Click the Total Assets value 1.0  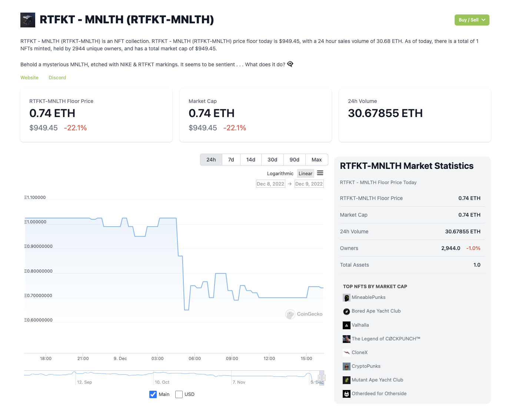pyautogui.click(x=477, y=265)
